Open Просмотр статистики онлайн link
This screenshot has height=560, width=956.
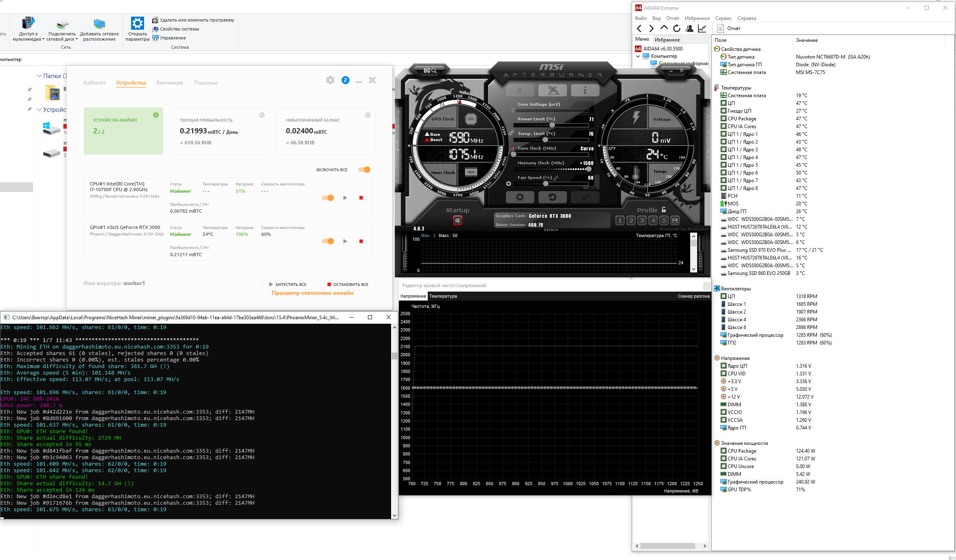coord(313,293)
